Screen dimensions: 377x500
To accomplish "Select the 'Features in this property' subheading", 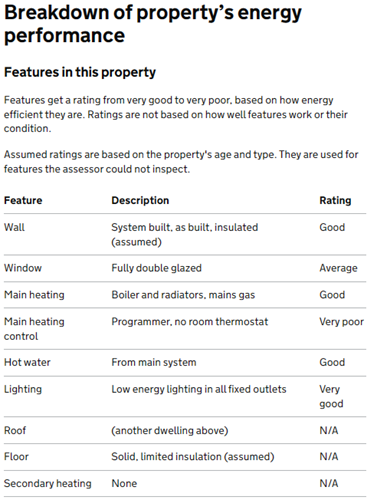I will coord(80,73).
